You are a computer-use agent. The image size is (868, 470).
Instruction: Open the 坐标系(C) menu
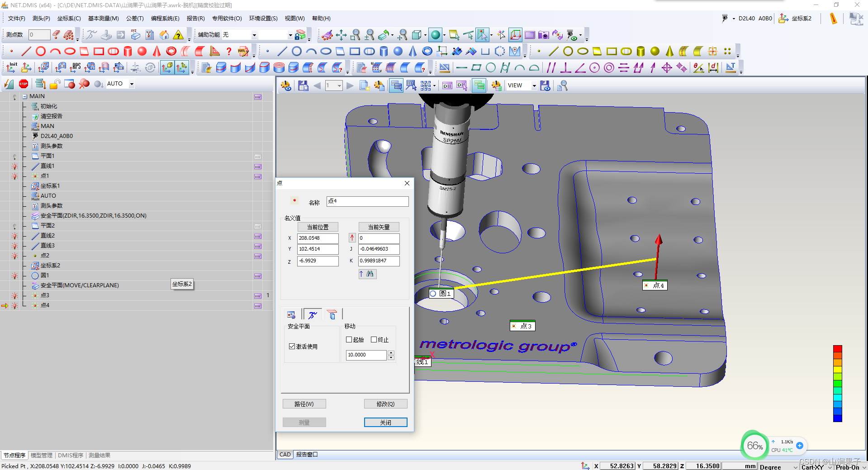[69, 19]
